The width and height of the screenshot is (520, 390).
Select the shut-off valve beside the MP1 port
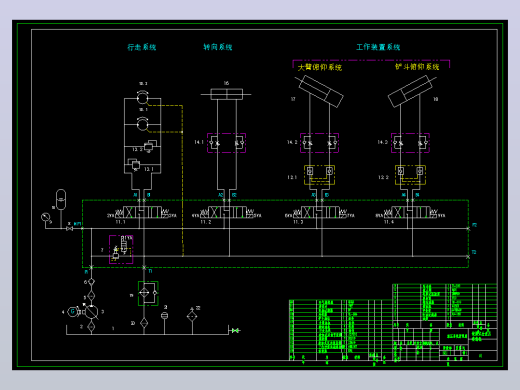tap(69, 229)
